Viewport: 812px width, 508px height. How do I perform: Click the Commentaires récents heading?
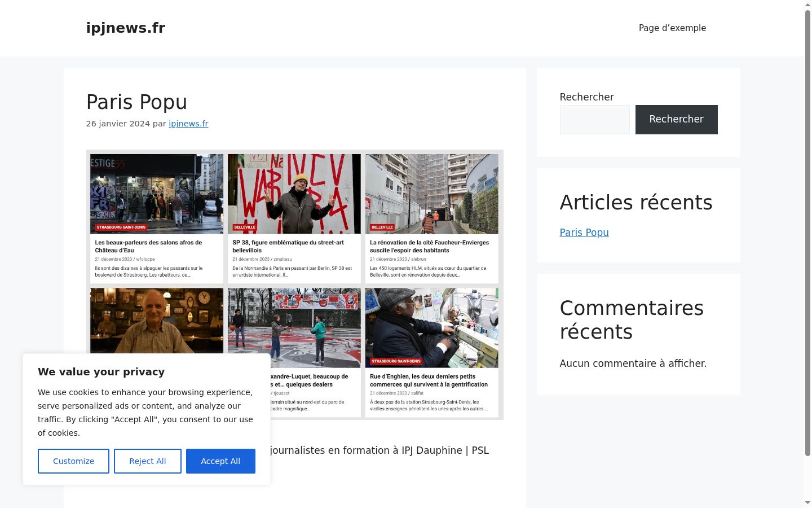pyautogui.click(x=632, y=320)
